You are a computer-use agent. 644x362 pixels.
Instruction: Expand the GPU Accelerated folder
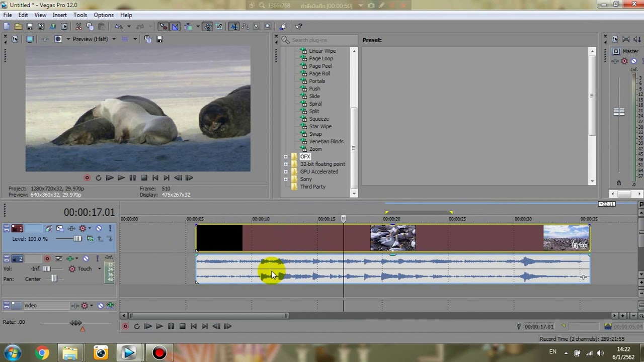tap(286, 172)
